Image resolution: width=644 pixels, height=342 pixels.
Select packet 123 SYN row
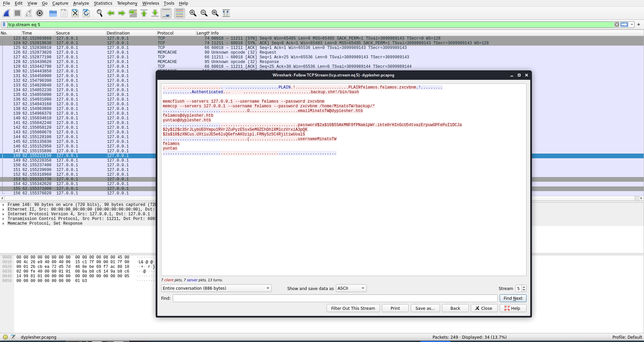pos(322,38)
